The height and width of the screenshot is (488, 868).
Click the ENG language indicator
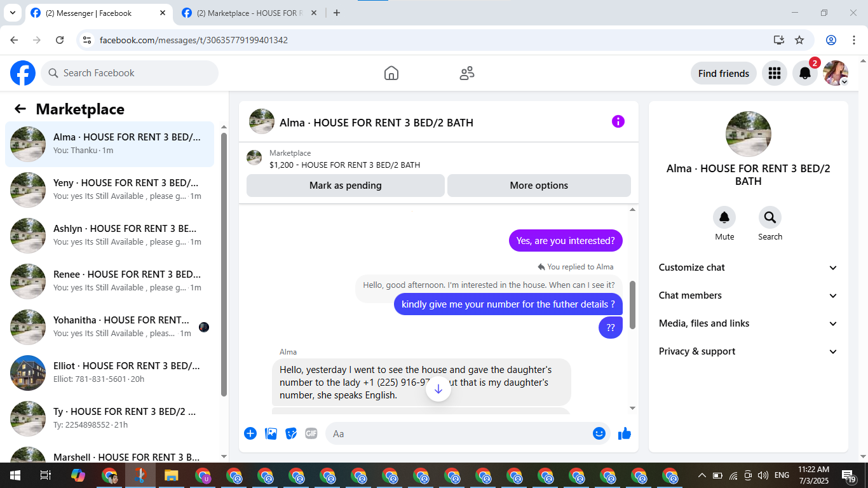[x=782, y=475]
